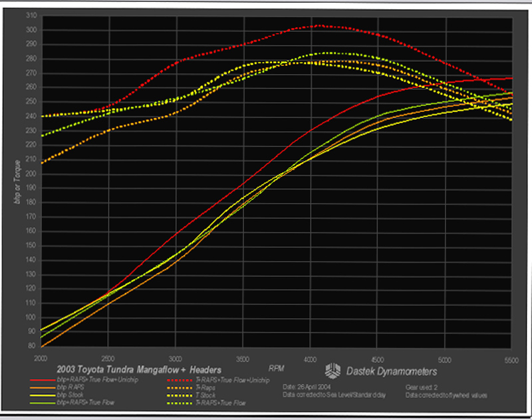Viewport: 532px width, 420px height.
Task: Click the 190 value on the y-axis
Action: point(31,188)
